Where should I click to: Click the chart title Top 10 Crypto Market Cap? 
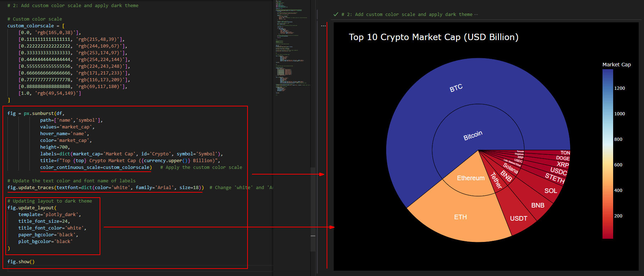click(x=433, y=37)
